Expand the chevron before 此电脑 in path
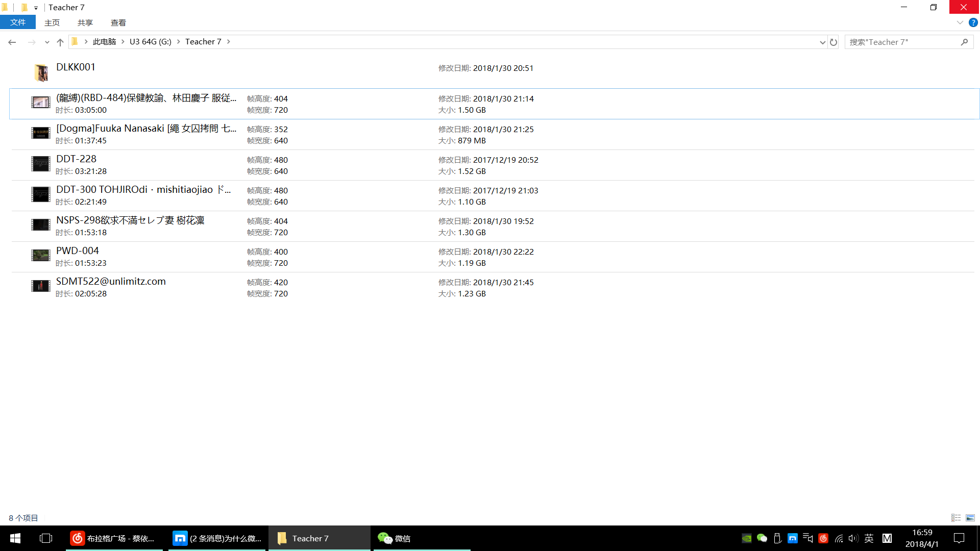Screen dimensions: 980x551 [86, 41]
